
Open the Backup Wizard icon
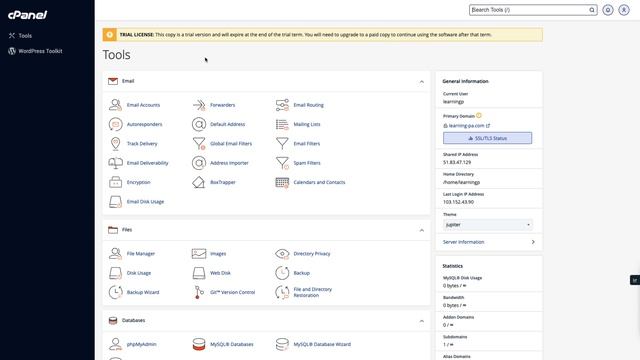pyautogui.click(x=116, y=292)
